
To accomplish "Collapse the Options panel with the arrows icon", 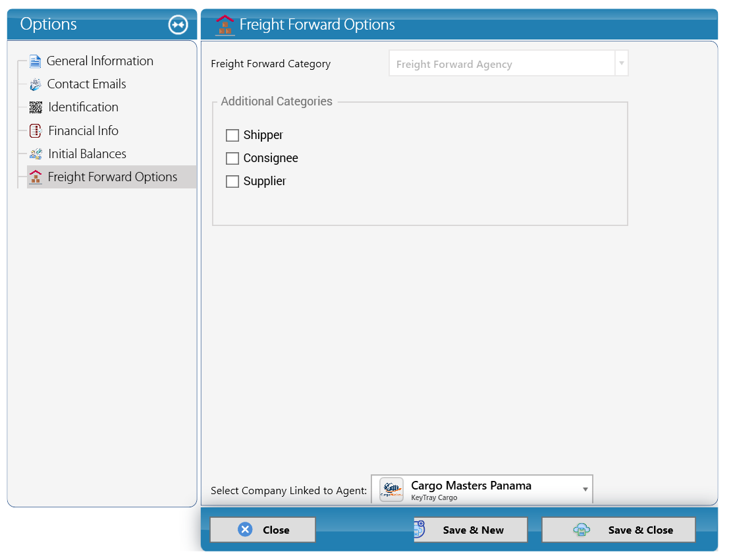I will point(178,25).
